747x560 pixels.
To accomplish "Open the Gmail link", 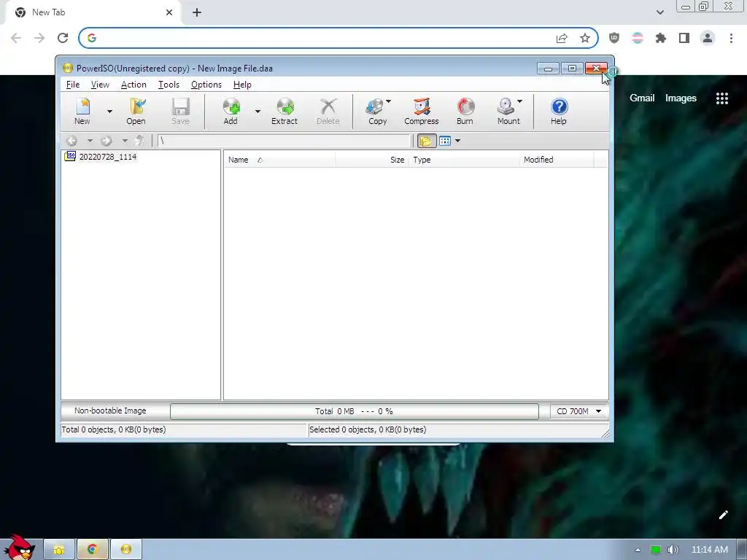I will tap(642, 98).
